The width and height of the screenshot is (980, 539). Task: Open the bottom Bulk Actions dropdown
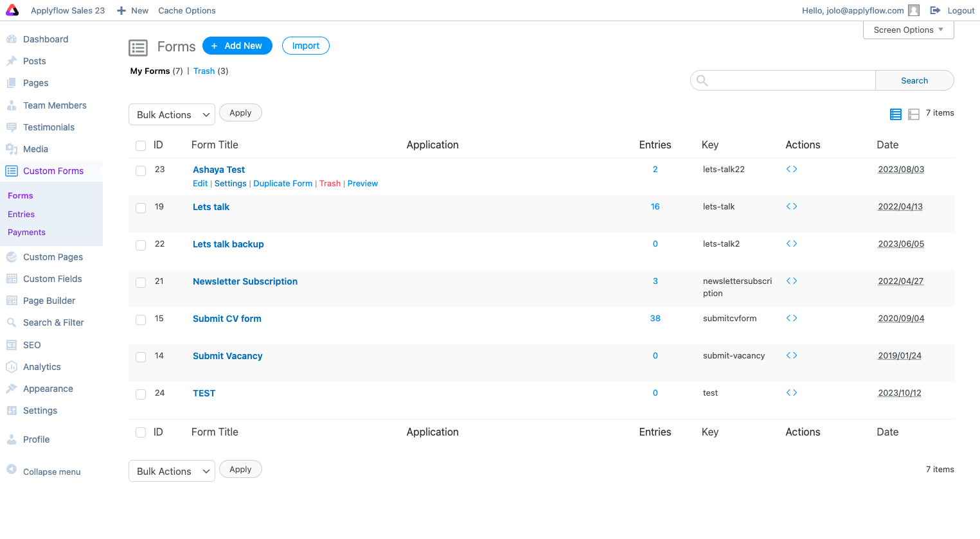tap(172, 471)
